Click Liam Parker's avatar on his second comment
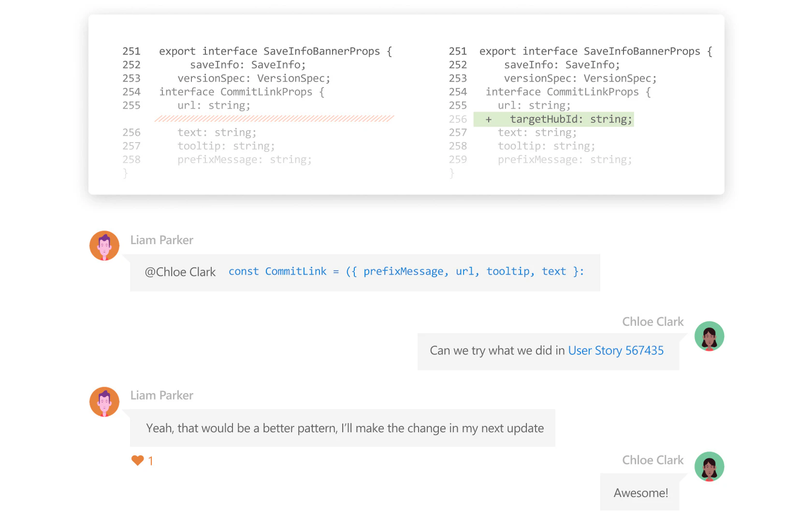The width and height of the screenshot is (812, 511). 104,402
